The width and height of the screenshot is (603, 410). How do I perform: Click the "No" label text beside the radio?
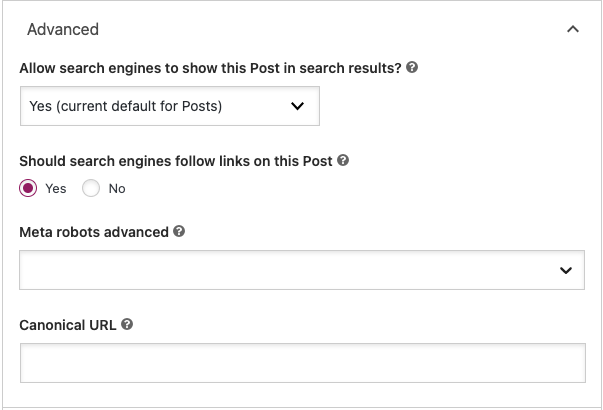117,189
